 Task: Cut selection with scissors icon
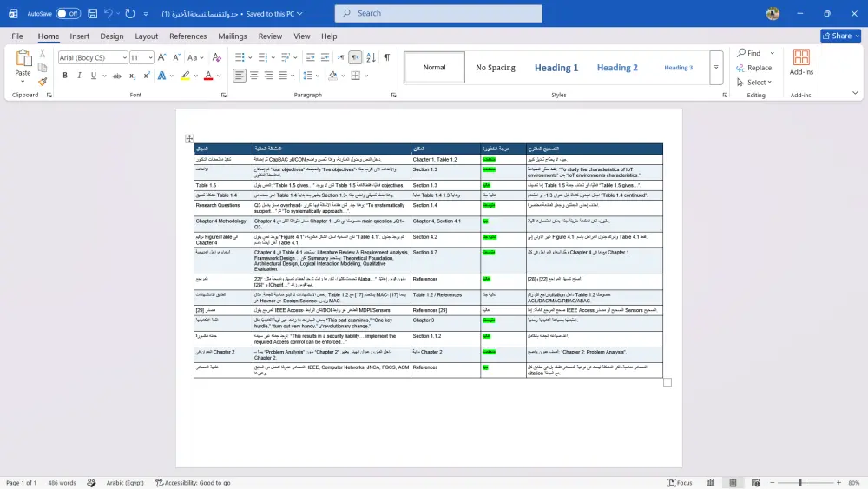point(43,54)
